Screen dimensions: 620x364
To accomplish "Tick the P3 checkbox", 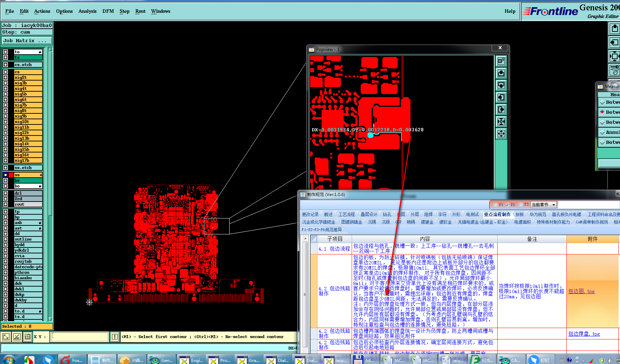I will pos(521,205).
